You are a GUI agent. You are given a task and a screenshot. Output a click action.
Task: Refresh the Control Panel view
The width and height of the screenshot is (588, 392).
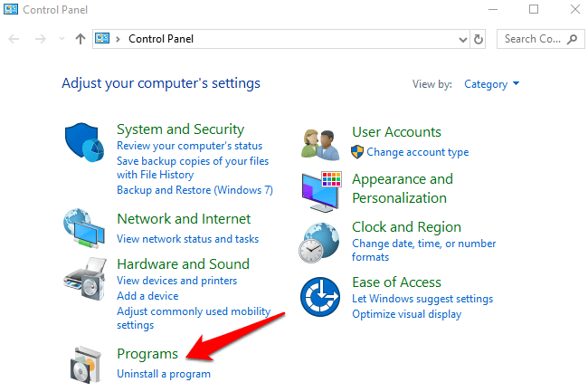coord(479,39)
